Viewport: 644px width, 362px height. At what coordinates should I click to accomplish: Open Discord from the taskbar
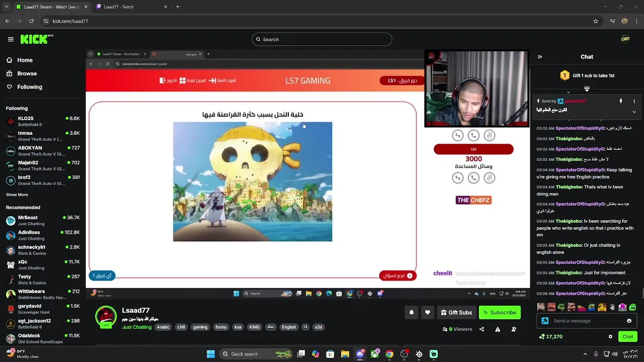click(360, 354)
